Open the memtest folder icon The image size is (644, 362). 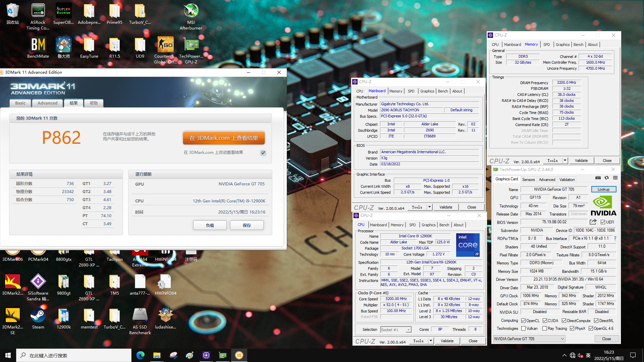point(89,318)
